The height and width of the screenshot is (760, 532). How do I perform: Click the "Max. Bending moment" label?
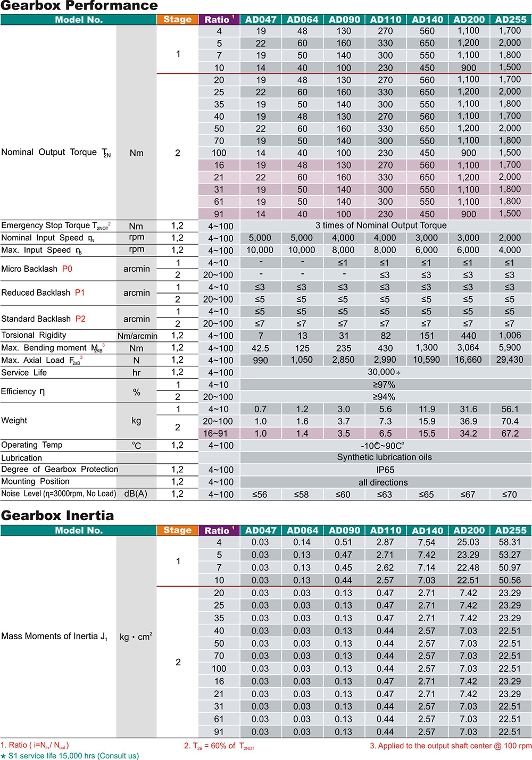[53, 348]
